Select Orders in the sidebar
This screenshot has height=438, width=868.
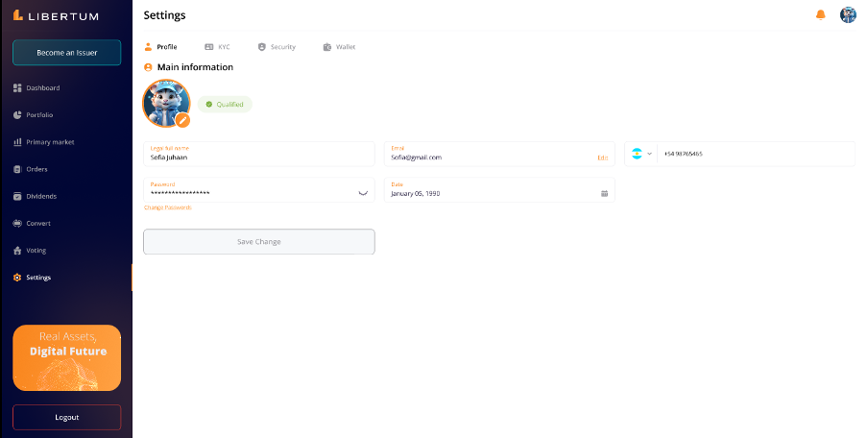(36, 169)
